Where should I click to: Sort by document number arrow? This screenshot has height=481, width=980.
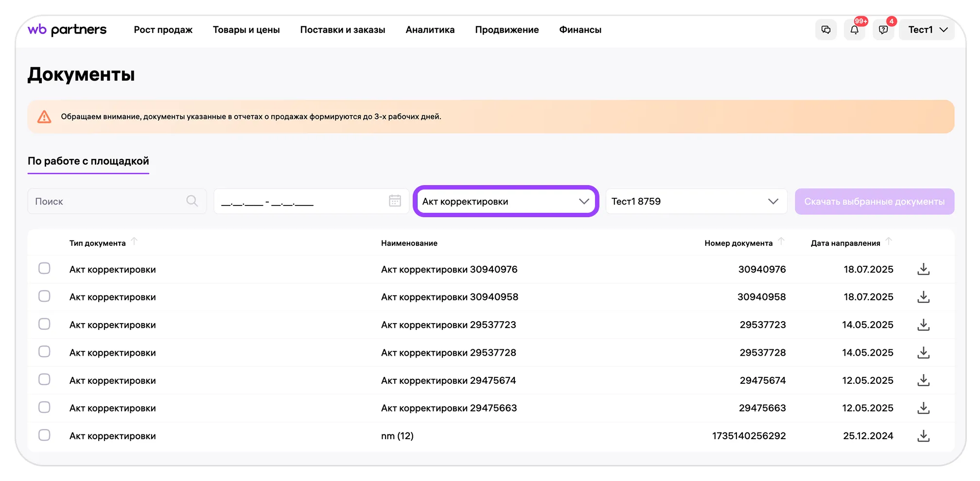pos(781,241)
